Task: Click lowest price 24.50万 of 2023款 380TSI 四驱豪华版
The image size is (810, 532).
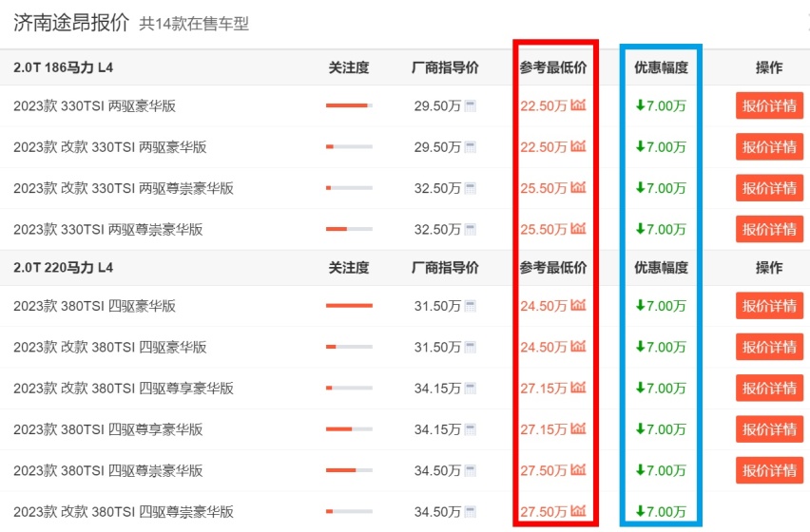Action: [x=544, y=306]
